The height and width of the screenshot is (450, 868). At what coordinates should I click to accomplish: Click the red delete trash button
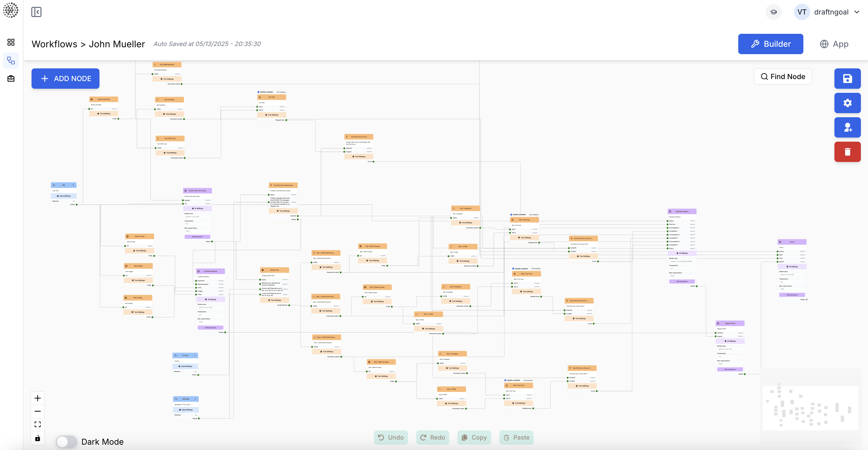tap(847, 152)
